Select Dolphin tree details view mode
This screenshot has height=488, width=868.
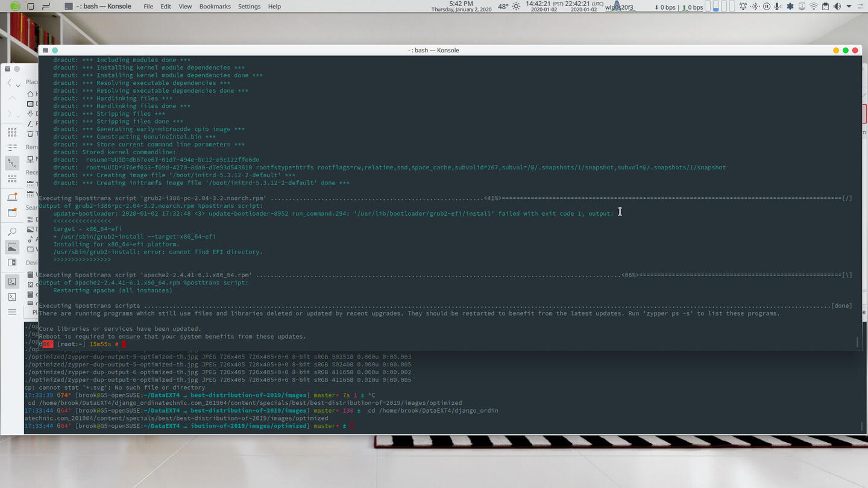[12, 163]
